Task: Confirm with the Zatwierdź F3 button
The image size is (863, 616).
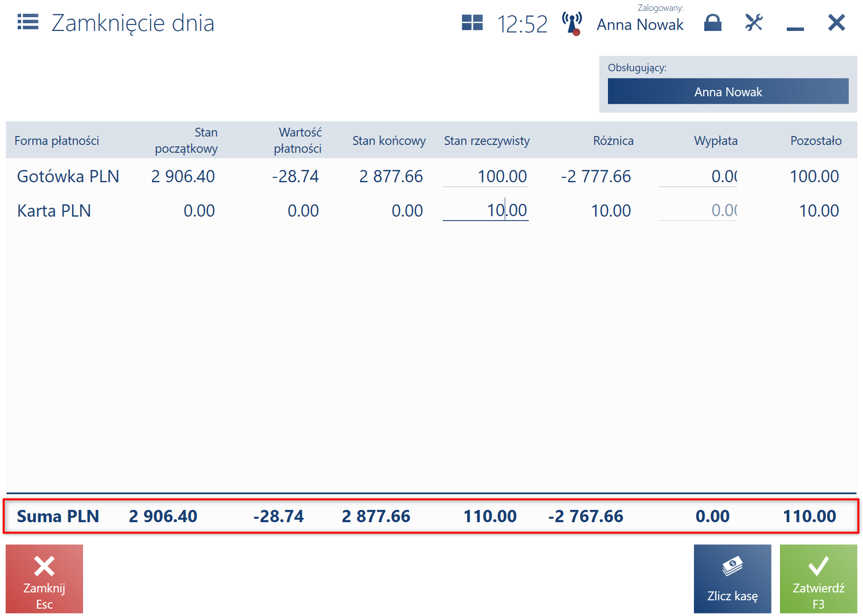Action: [818, 579]
